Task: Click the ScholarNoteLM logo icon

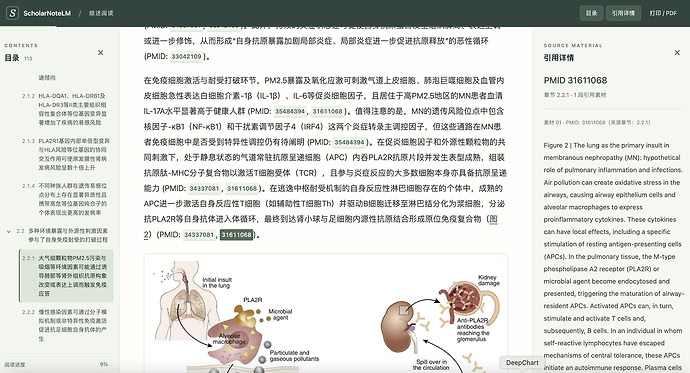Action: (x=12, y=13)
